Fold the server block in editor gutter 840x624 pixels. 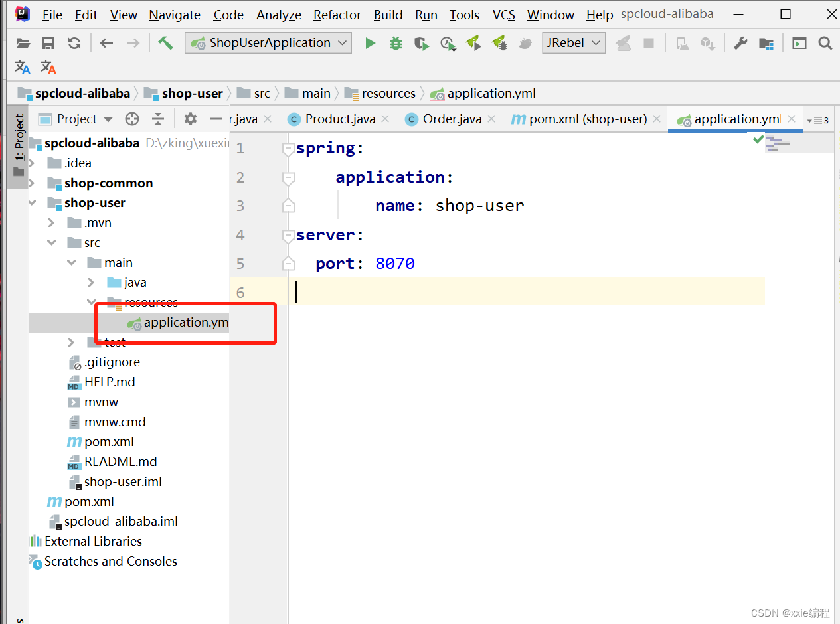(288, 235)
